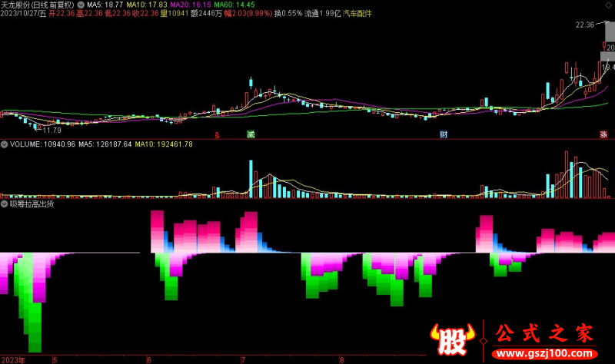Click the closing price 收22.36
Image resolution: width=615 pixels, height=364 pixels.
pos(145,14)
